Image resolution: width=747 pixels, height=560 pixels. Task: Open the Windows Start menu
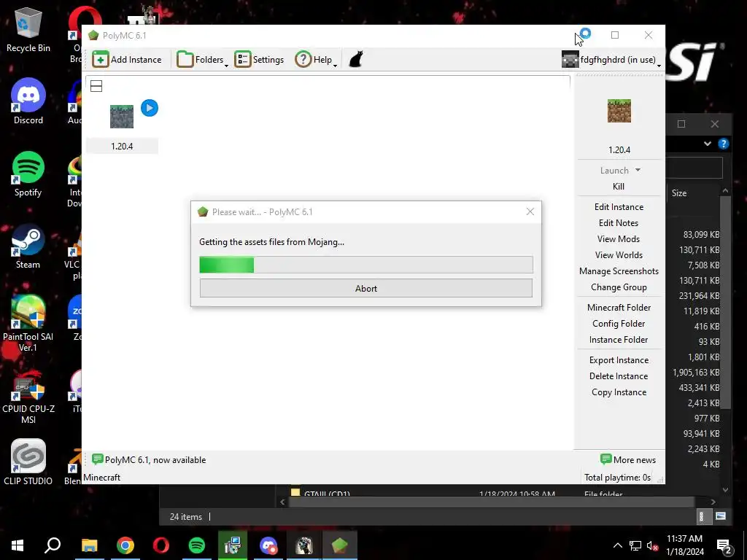pyautogui.click(x=18, y=545)
